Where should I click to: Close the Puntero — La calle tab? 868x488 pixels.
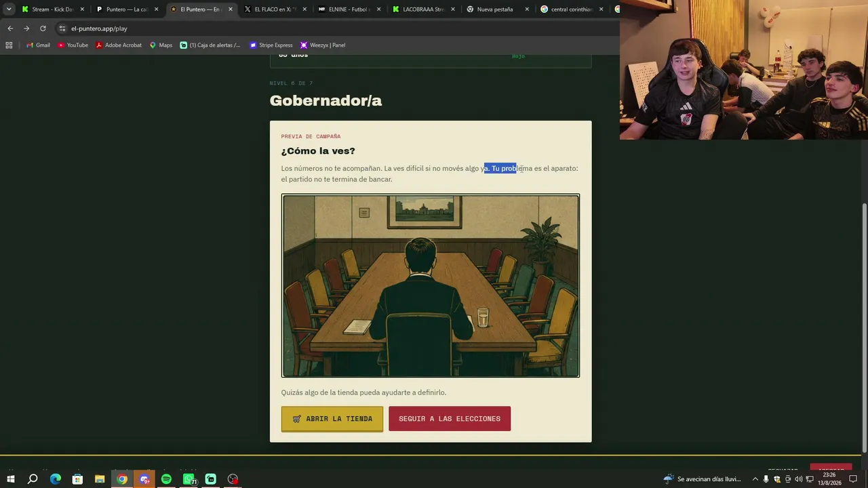[157, 9]
